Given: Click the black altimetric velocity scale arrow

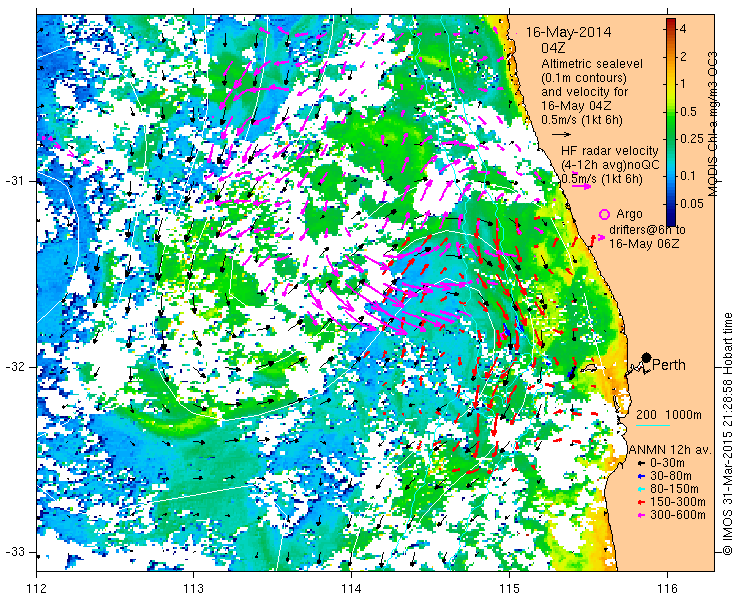Looking at the screenshot, I should 561,135.
